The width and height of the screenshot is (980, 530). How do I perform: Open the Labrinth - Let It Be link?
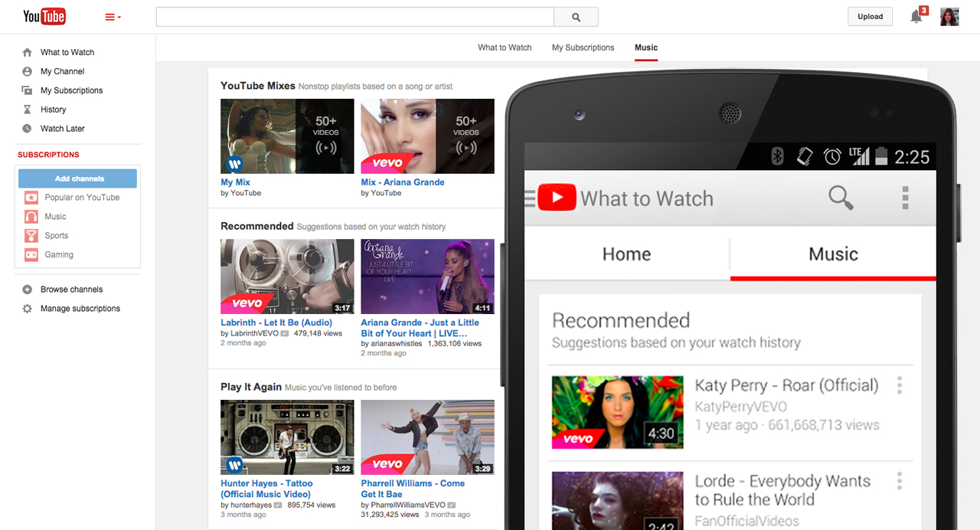click(276, 322)
